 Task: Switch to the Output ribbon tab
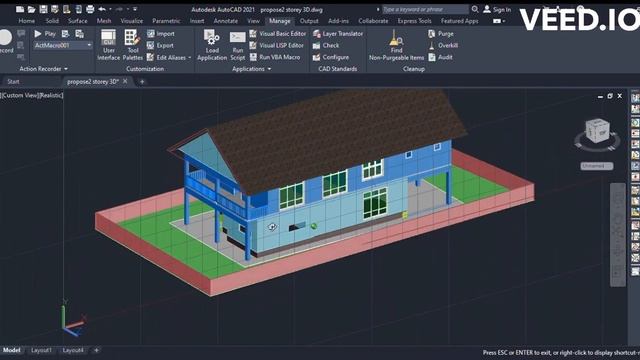pos(309,21)
